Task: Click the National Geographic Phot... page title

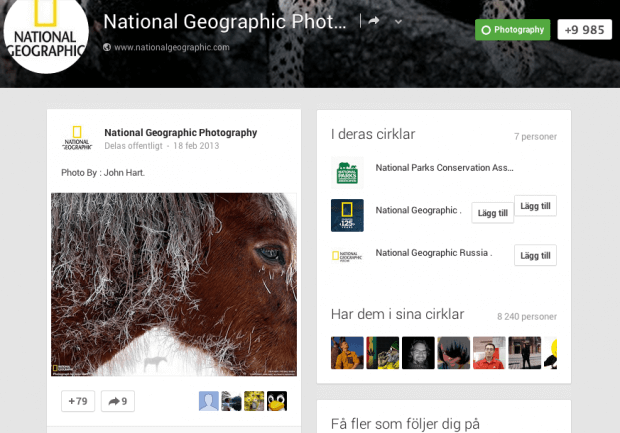Action: (x=225, y=22)
